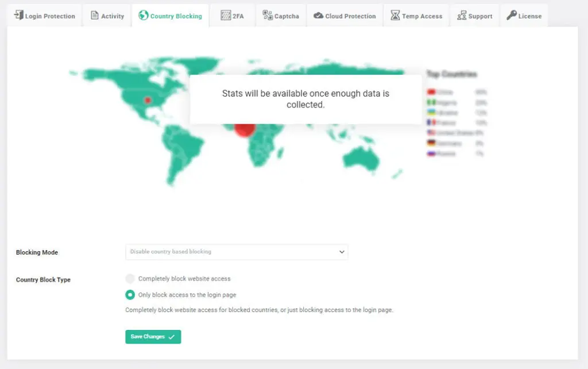The width and height of the screenshot is (588, 369).
Task: Click the Login Protection door icon
Action: click(18, 16)
